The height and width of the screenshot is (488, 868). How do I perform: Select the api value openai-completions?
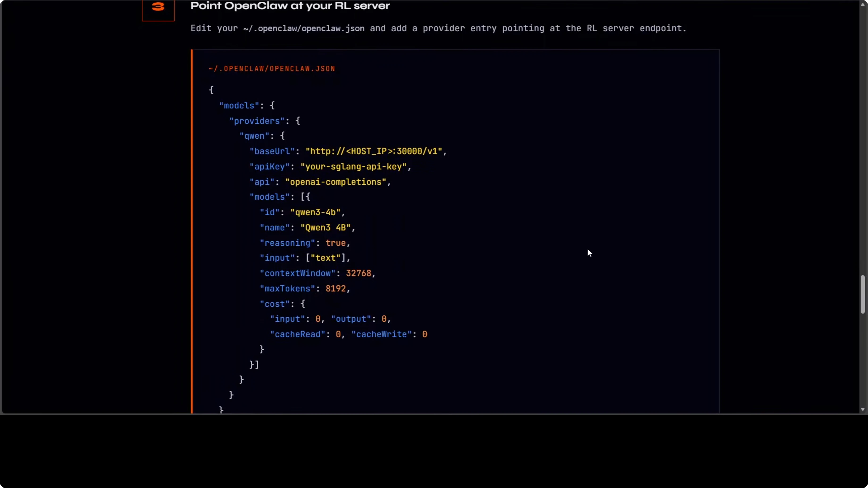[336, 182]
